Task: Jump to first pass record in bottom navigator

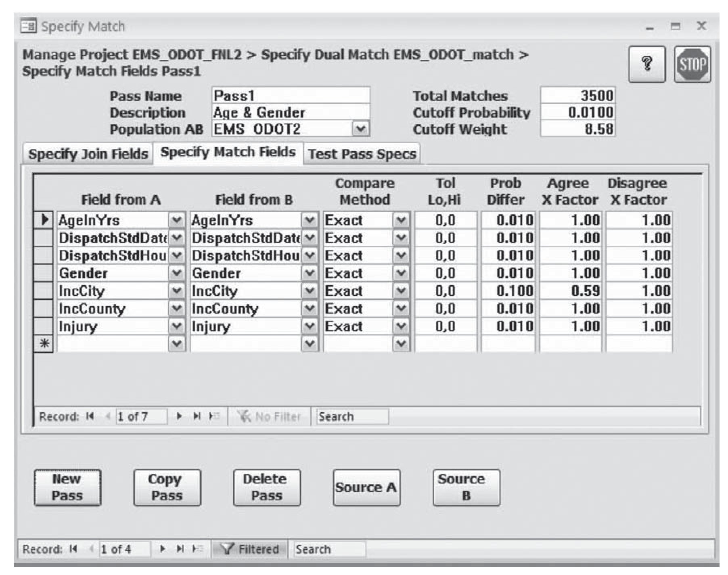Action: 73,549
